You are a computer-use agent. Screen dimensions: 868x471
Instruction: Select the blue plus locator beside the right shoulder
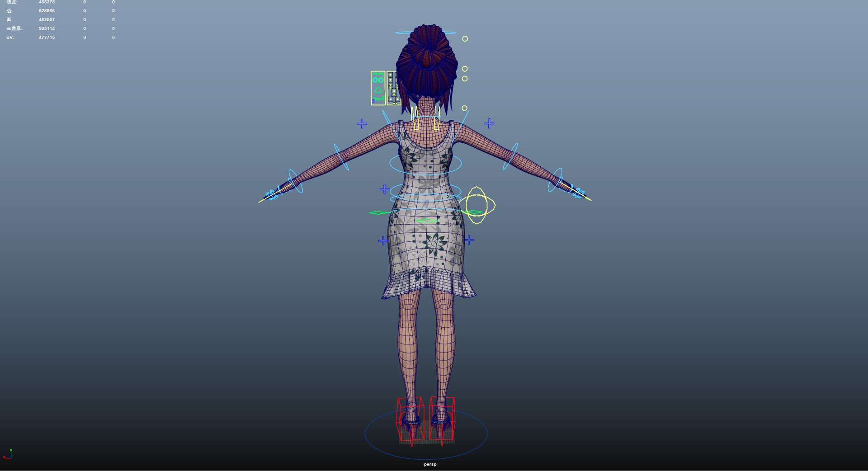click(x=489, y=123)
